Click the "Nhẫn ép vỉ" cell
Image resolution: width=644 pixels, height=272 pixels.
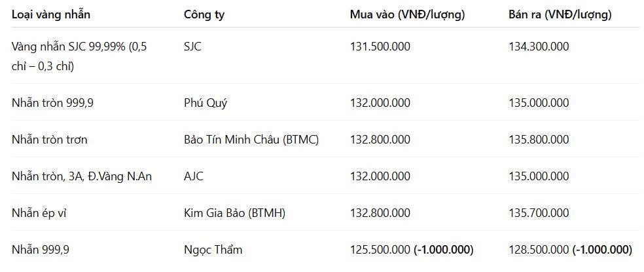click(40, 213)
